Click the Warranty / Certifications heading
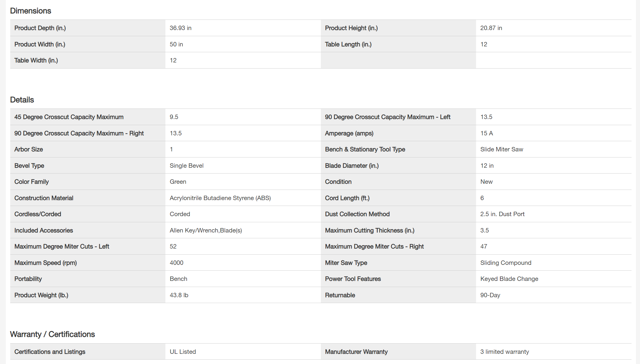This screenshot has width=640, height=364. 53,334
